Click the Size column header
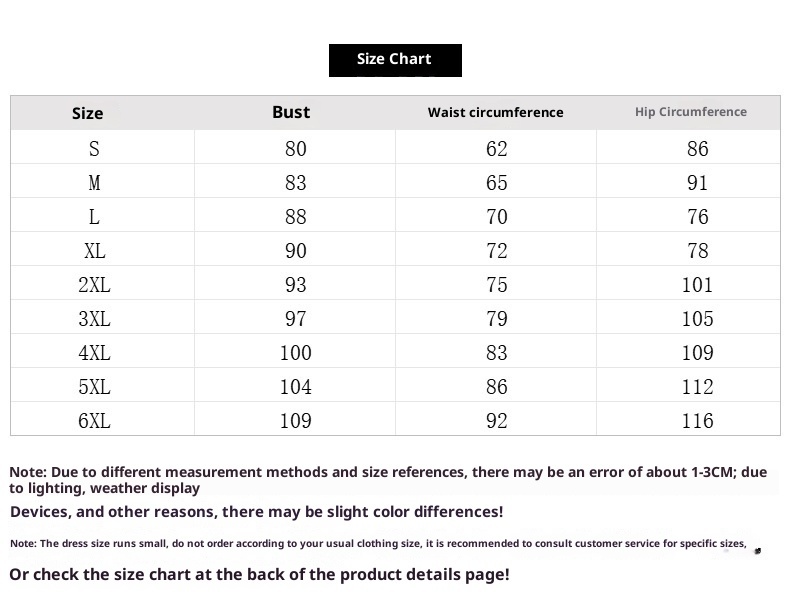Screen dimensions: 790x608 click(87, 113)
